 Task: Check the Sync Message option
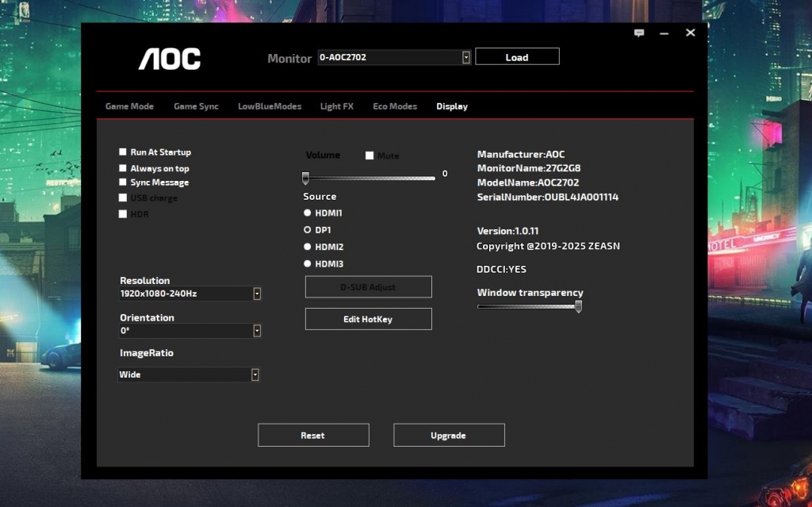(123, 182)
